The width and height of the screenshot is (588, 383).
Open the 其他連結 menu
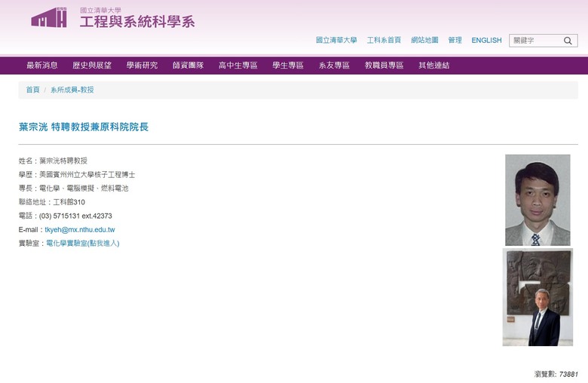434,66
